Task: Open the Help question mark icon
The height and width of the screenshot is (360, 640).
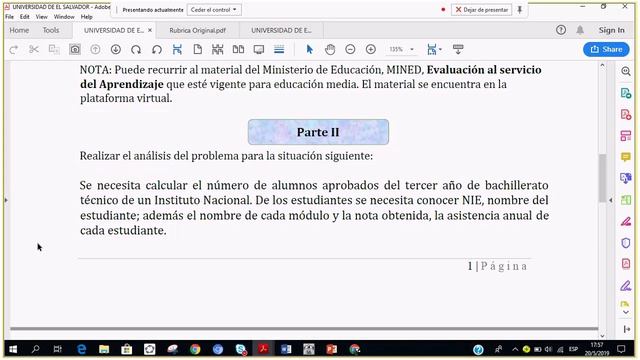Action: (x=561, y=30)
